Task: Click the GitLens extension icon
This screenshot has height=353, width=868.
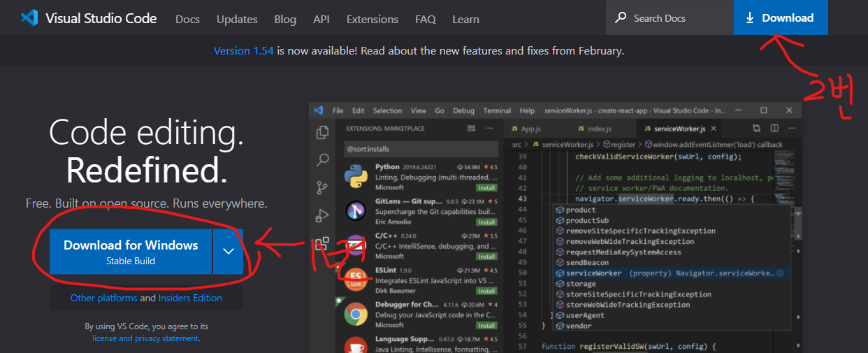Action: coord(356,210)
